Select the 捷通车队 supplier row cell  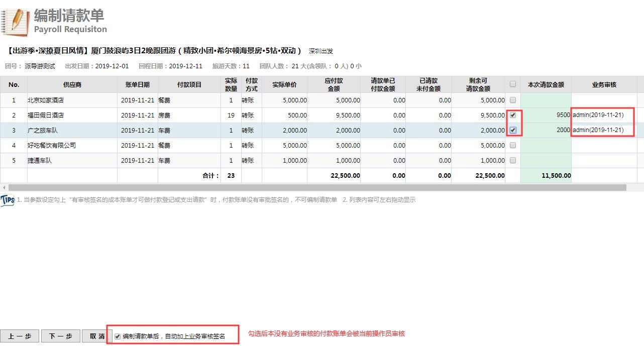click(x=72, y=161)
